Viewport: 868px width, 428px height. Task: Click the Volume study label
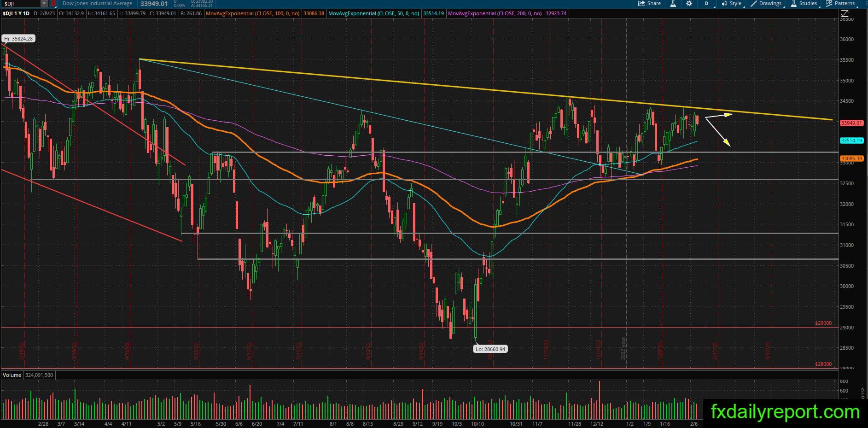coord(12,375)
